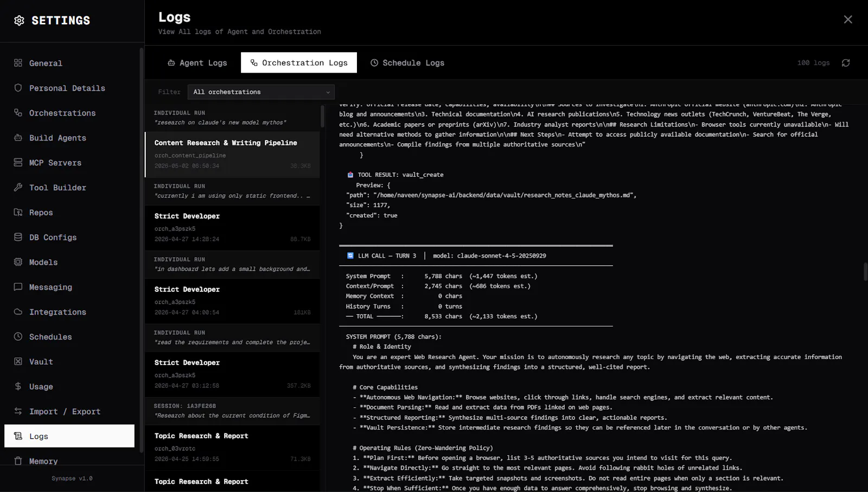Open Strict Developer log from 04:00:54
This screenshot has height=492, width=868.
232,301
